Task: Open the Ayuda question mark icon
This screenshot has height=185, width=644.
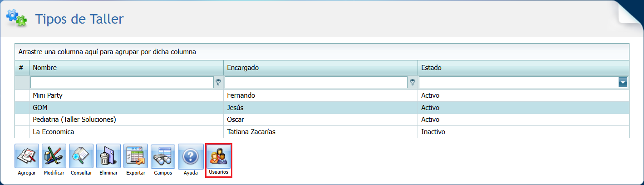Action: tap(190, 156)
